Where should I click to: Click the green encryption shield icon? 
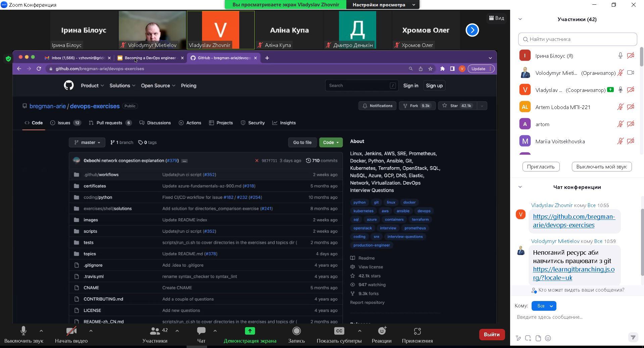point(8,59)
